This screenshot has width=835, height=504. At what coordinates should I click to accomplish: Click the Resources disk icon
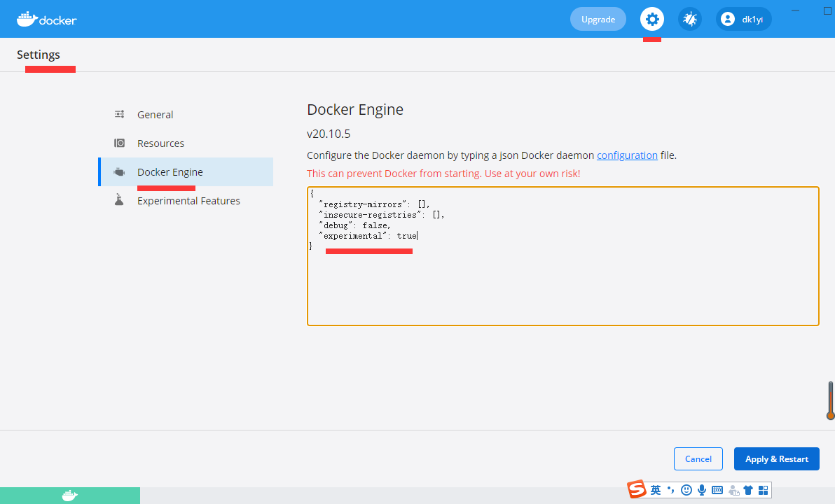(119, 143)
